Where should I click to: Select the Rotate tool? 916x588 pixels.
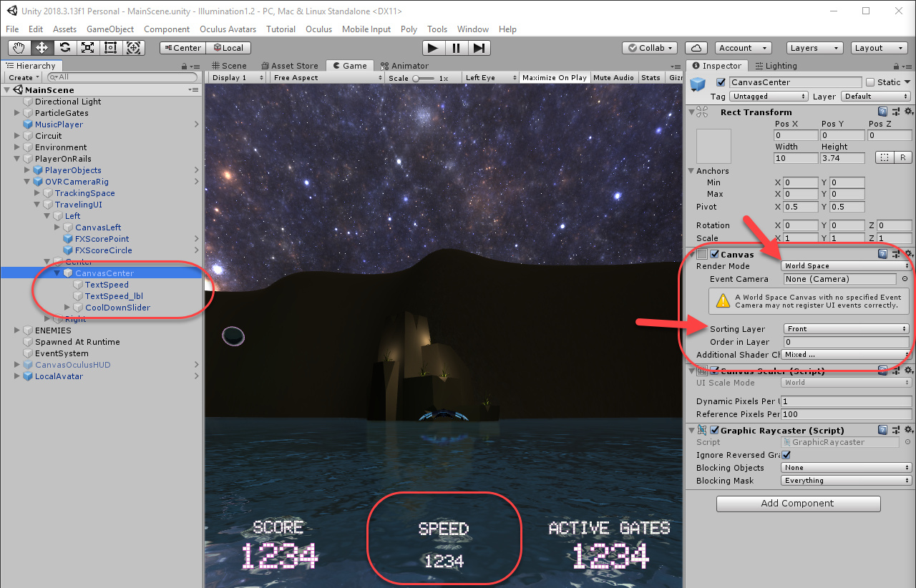(x=64, y=47)
